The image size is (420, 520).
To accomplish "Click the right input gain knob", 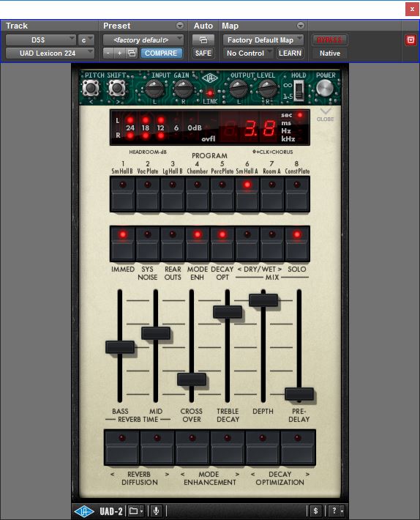I will pos(183,89).
